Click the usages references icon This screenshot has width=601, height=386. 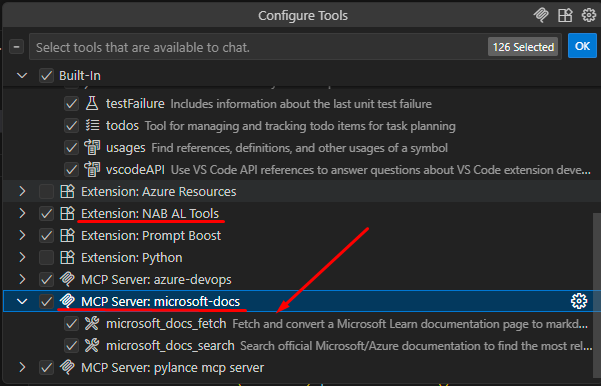(92, 148)
